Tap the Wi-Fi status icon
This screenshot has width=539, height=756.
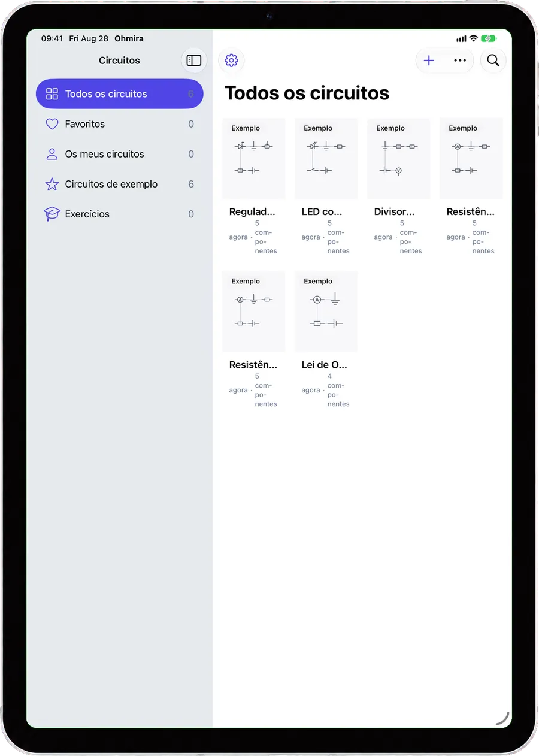(x=473, y=38)
